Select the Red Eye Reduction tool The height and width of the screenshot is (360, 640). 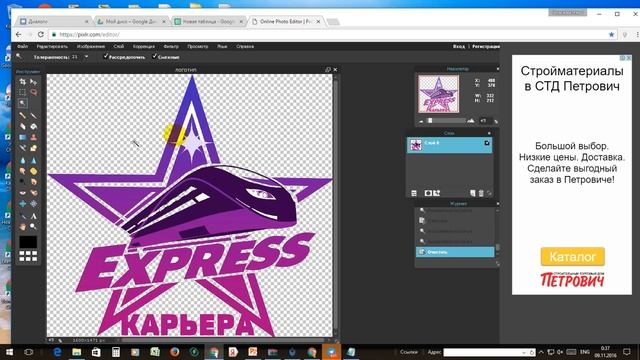(23, 192)
